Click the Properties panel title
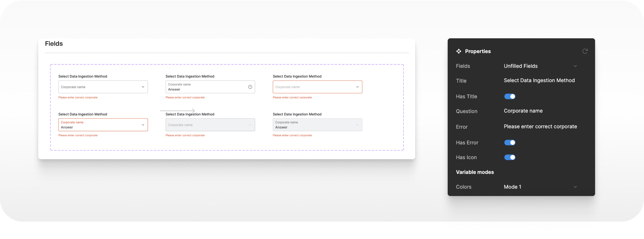 tap(478, 51)
